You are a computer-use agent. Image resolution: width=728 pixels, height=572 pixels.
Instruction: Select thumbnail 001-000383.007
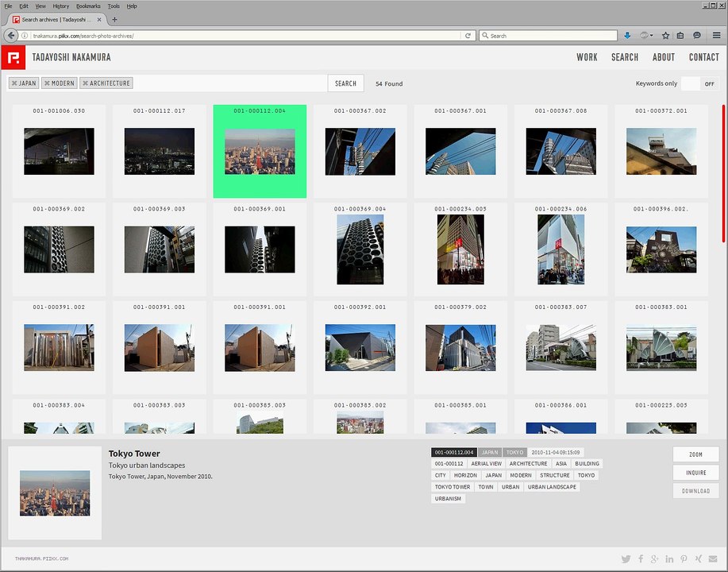coord(560,347)
